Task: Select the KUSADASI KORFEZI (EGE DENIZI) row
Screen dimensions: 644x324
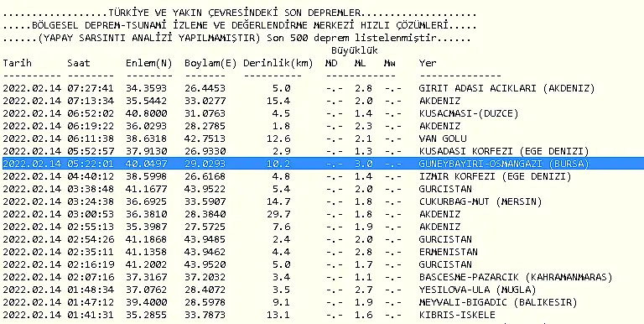Action: [x=322, y=151]
